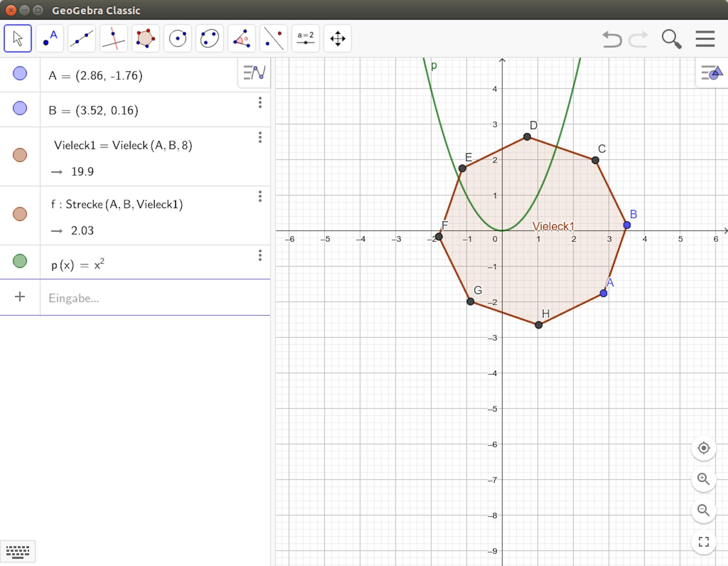The width and height of the screenshot is (728, 566).
Task: Click the standard view home button
Action: [x=704, y=448]
